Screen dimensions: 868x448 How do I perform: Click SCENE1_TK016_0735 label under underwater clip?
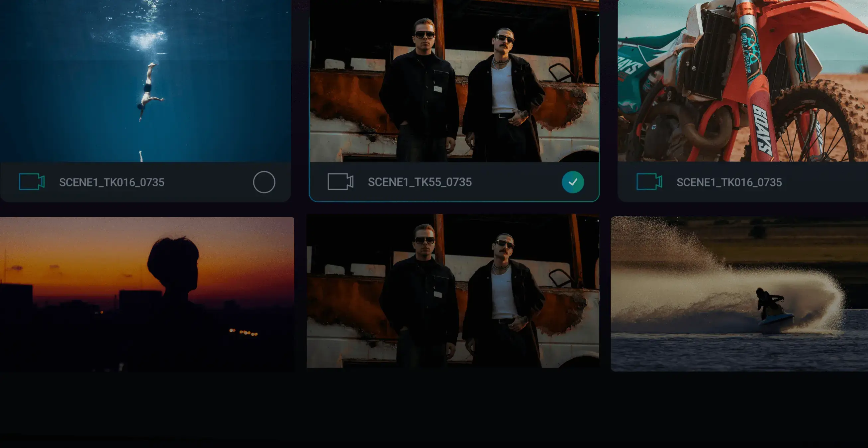point(112,182)
